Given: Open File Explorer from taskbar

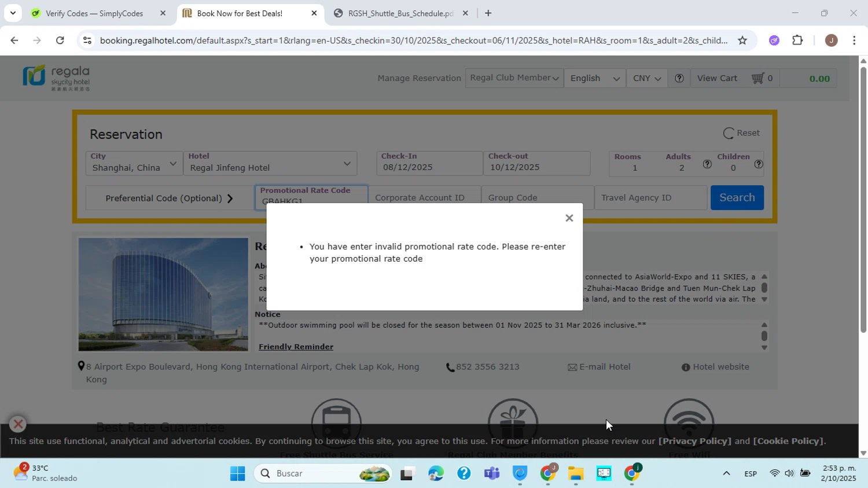Looking at the screenshot, I should pyautogui.click(x=575, y=474).
